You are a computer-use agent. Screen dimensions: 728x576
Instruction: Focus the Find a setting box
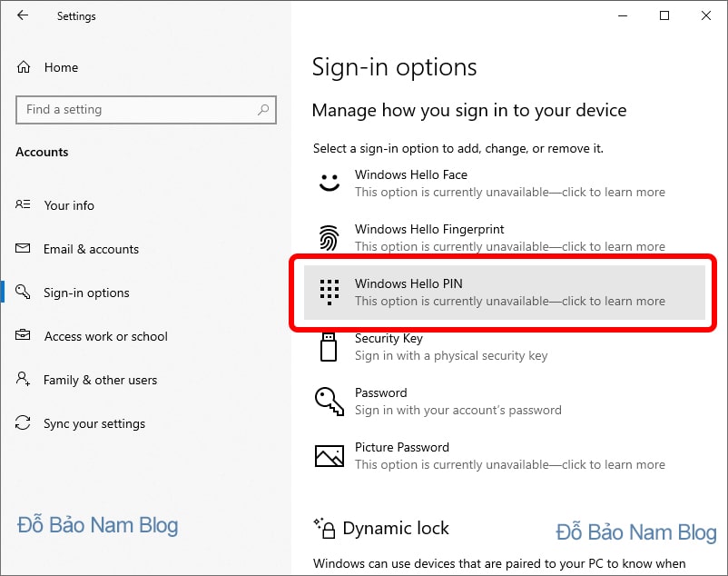(146, 110)
